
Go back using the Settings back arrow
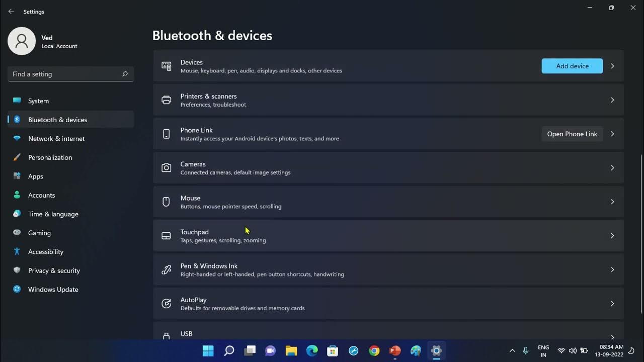pos(11,11)
